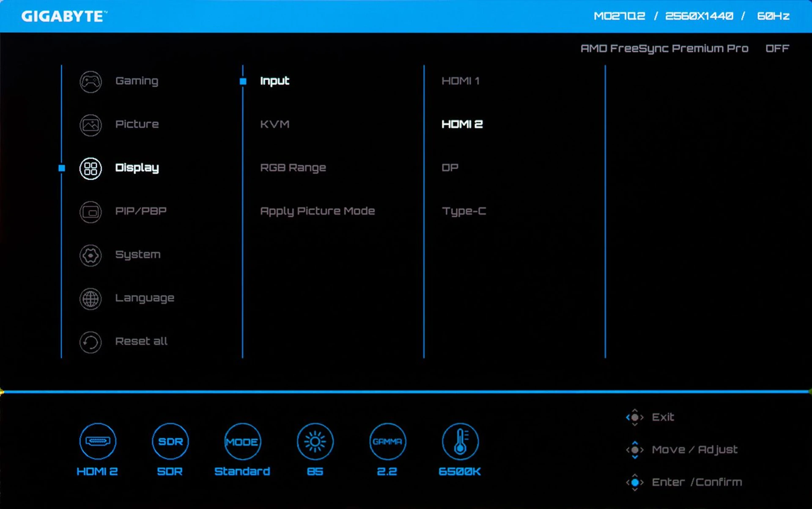
Task: Open the Picture menu icon
Action: tap(91, 125)
